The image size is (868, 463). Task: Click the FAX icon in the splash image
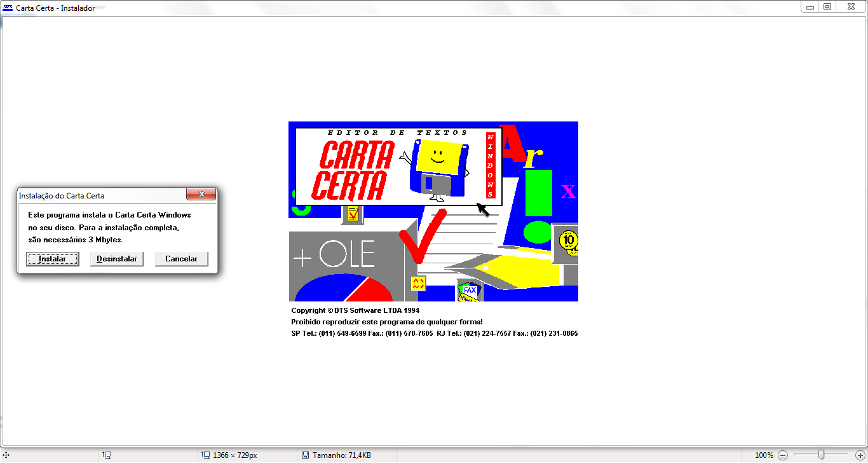pos(470,291)
